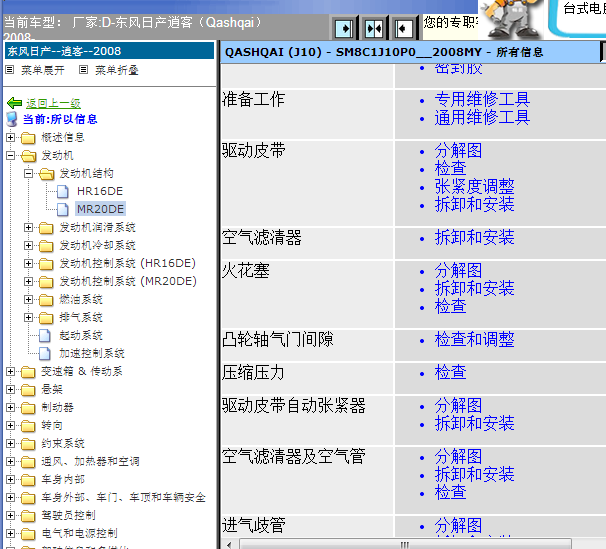This screenshot has width=606, height=549.
Task: Expand the 约束系统 tree node
Action: [x=10, y=443]
